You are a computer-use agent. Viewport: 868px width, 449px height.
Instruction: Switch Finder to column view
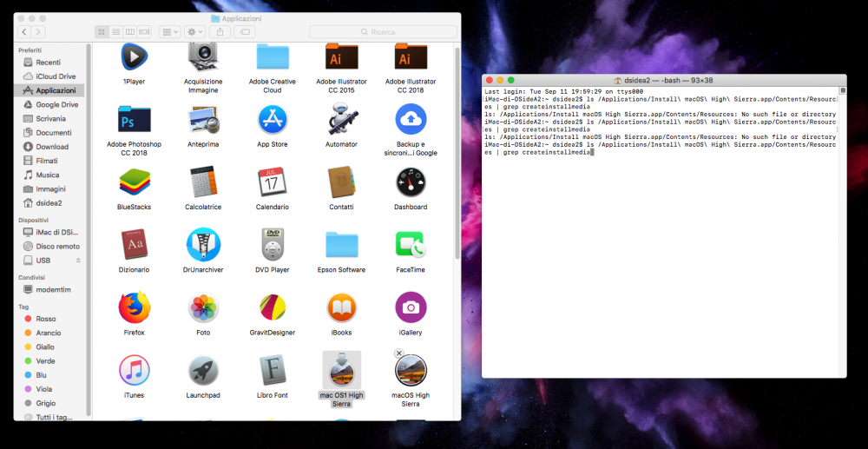[x=130, y=32]
